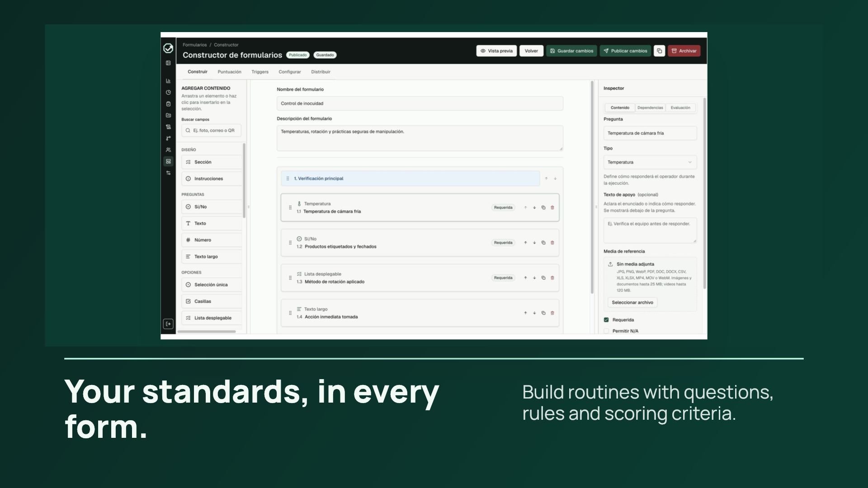Click the logout icon in the left sidebar

coord(168,324)
